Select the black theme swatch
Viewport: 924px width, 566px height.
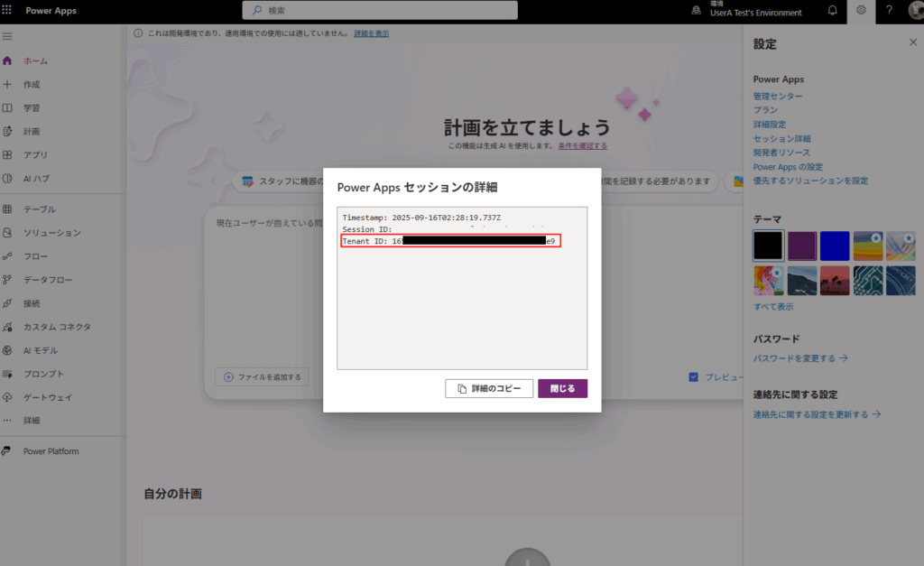coord(768,246)
